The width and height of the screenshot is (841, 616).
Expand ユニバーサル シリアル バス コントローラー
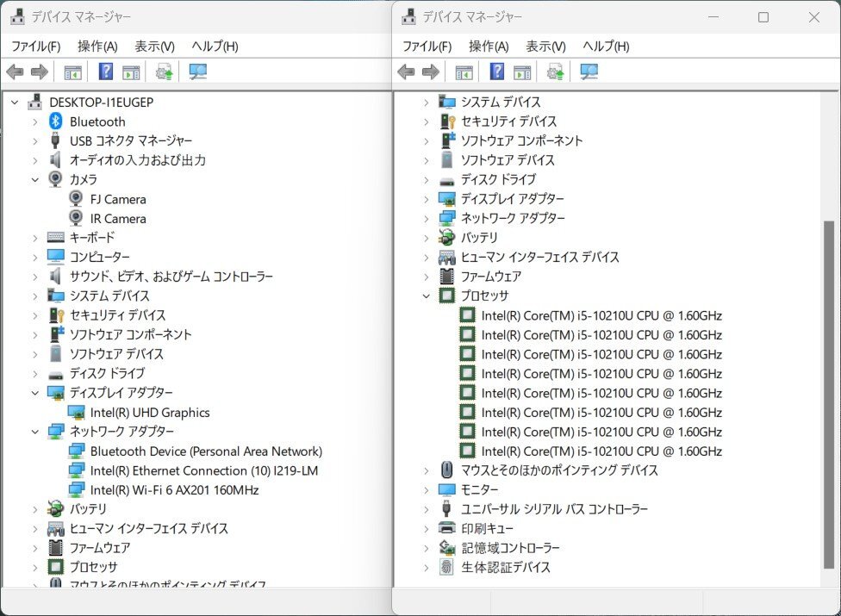pos(426,509)
